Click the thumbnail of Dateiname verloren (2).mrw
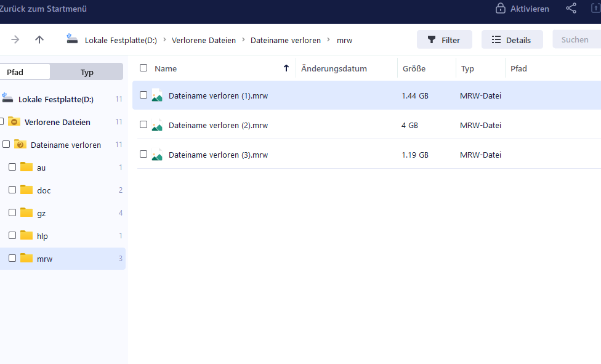The height and width of the screenshot is (364, 601). (158, 125)
